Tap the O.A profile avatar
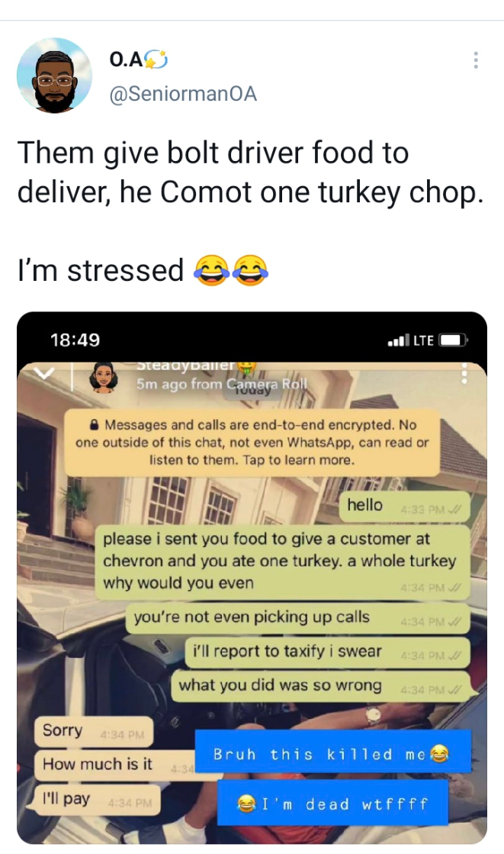Viewport: 504px width, 854px height. tap(54, 75)
